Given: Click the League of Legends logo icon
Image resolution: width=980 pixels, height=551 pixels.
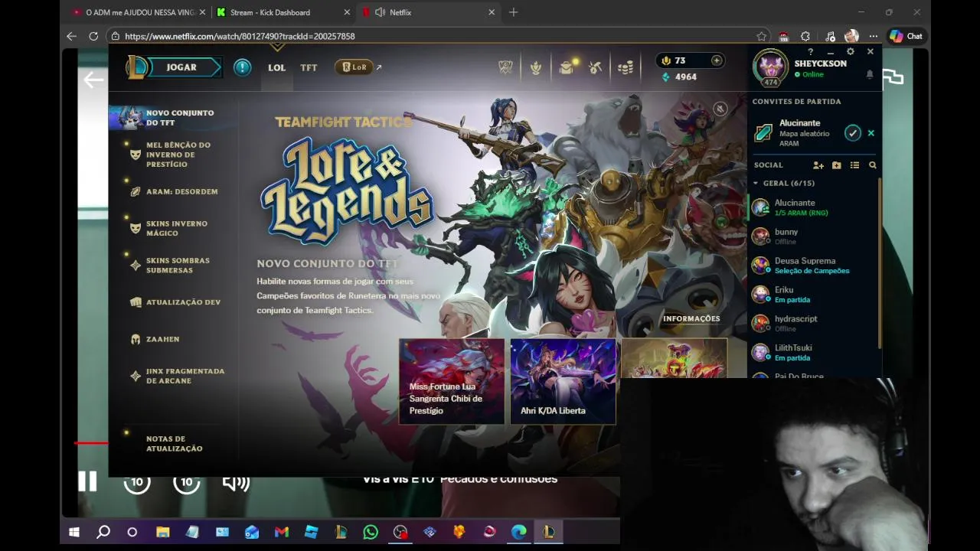Looking at the screenshot, I should click(x=138, y=67).
